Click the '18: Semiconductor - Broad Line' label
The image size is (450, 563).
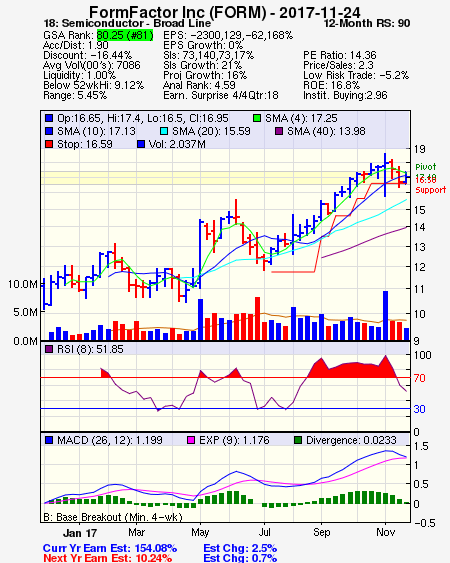pyautogui.click(x=127, y=23)
